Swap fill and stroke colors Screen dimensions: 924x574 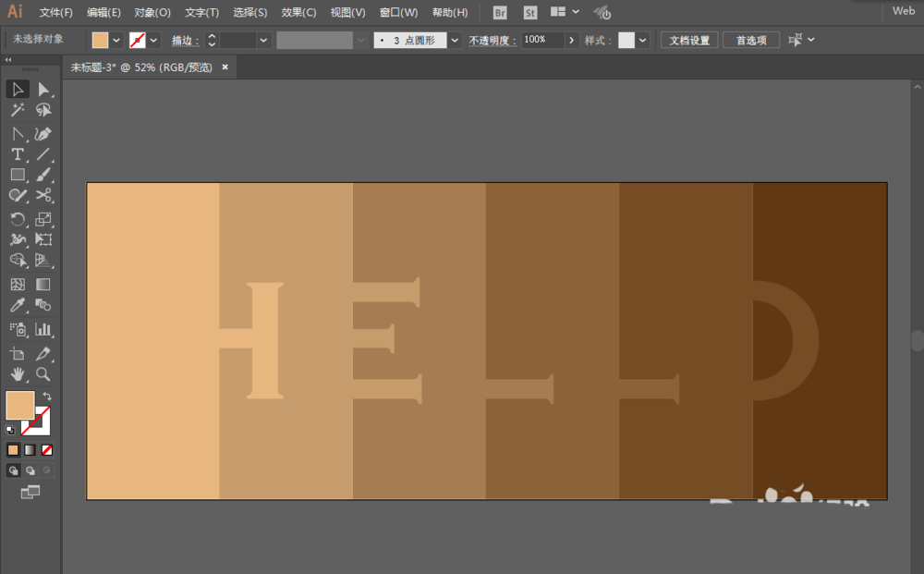(47, 397)
